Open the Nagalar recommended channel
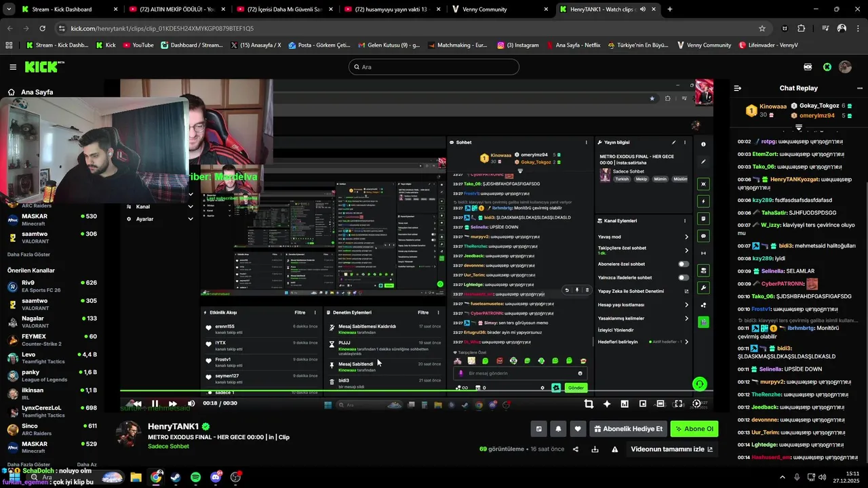This screenshot has width=868, height=488. [52, 322]
